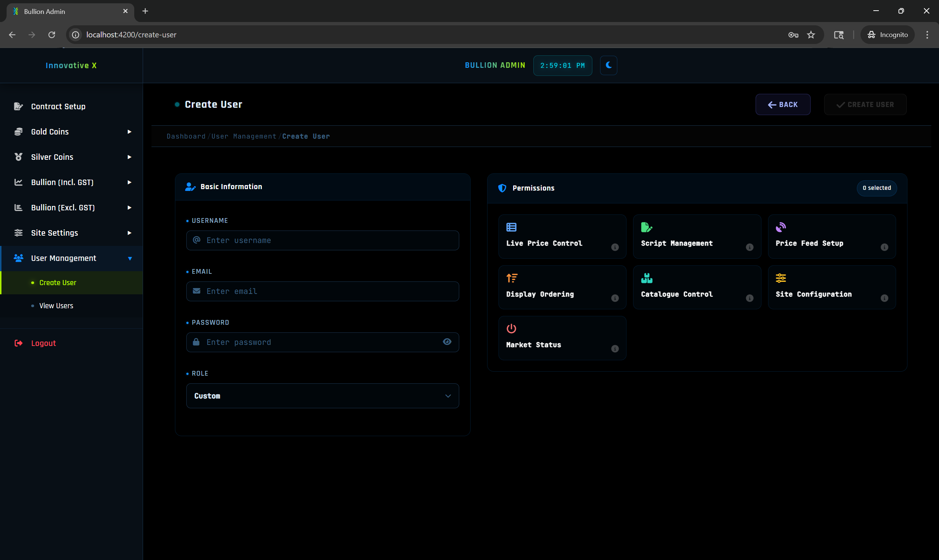Click Silver Coins medal icon

[18, 157]
